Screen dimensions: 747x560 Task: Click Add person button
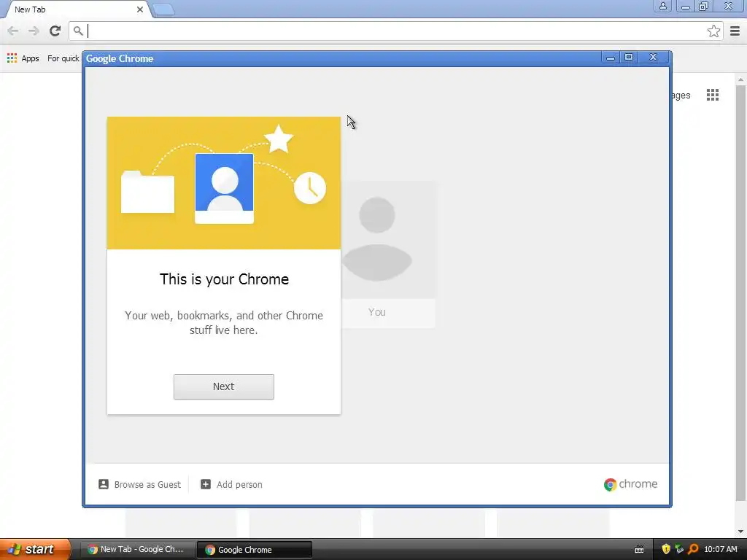click(231, 484)
